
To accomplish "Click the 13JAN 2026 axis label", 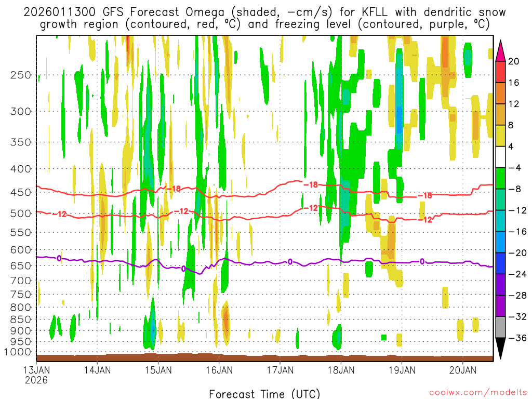I will [x=36, y=375].
